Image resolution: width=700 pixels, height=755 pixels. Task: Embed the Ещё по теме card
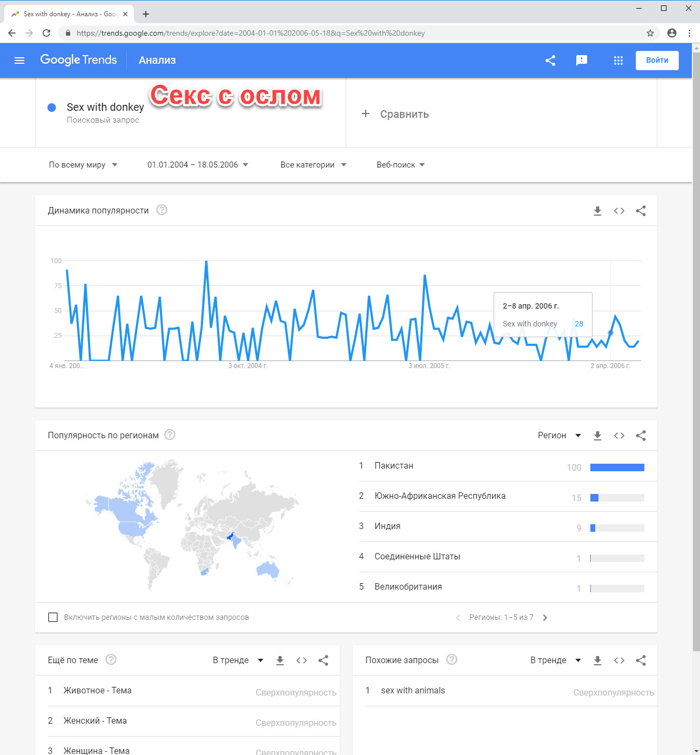tap(301, 660)
